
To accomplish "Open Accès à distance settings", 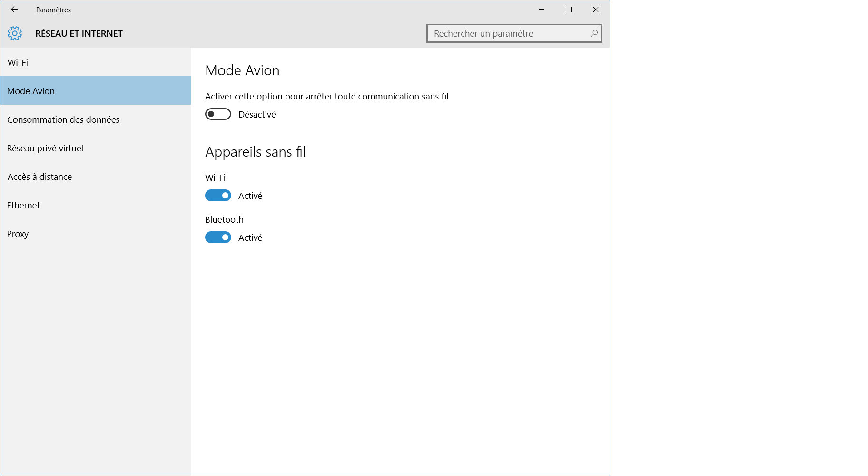I will tap(96, 177).
